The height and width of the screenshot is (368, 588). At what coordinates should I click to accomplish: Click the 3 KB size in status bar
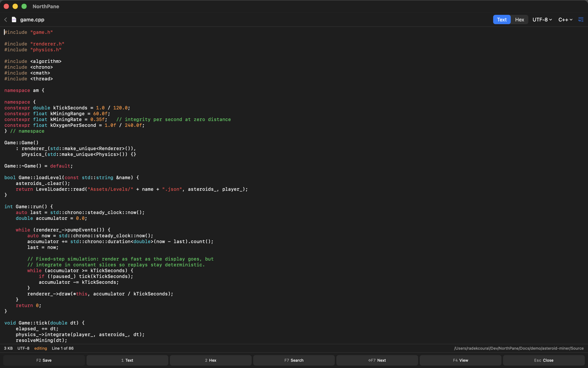coord(8,348)
